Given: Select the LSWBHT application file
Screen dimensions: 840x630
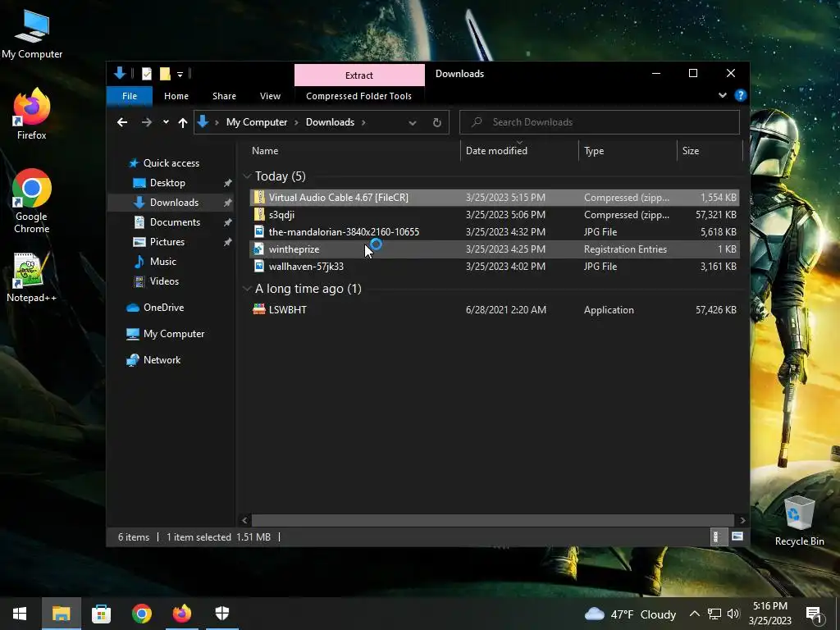Looking at the screenshot, I should point(494,309).
